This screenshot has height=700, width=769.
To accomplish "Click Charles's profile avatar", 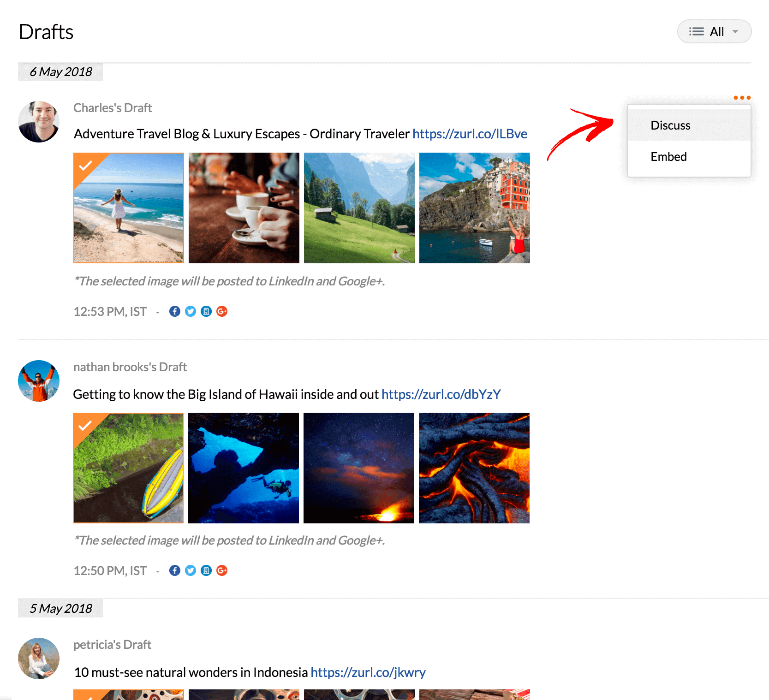I will pyautogui.click(x=39, y=122).
